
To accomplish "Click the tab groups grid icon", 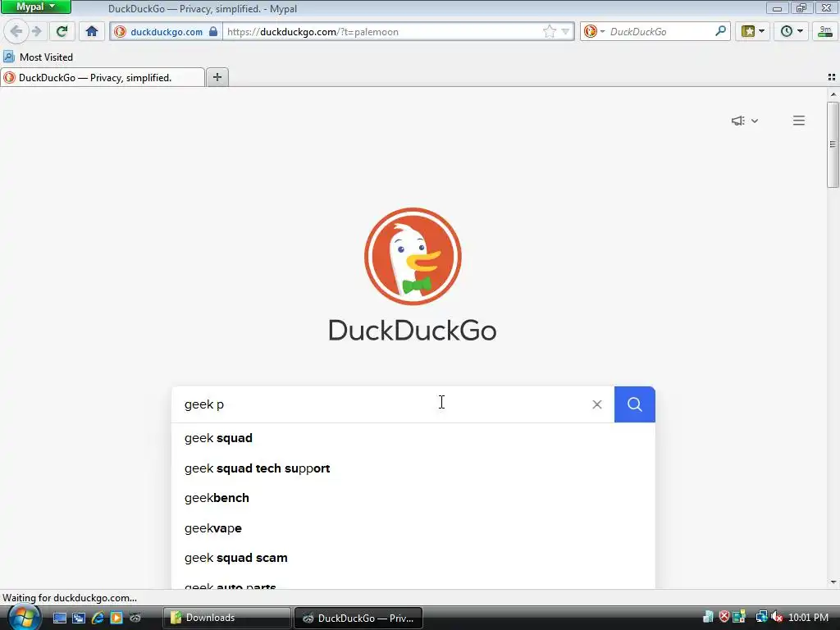I will tap(832, 77).
